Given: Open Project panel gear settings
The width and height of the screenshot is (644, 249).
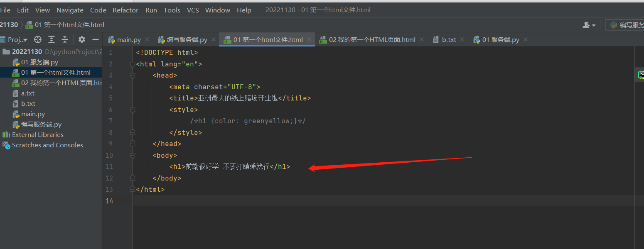Looking at the screenshot, I should click(x=82, y=39).
